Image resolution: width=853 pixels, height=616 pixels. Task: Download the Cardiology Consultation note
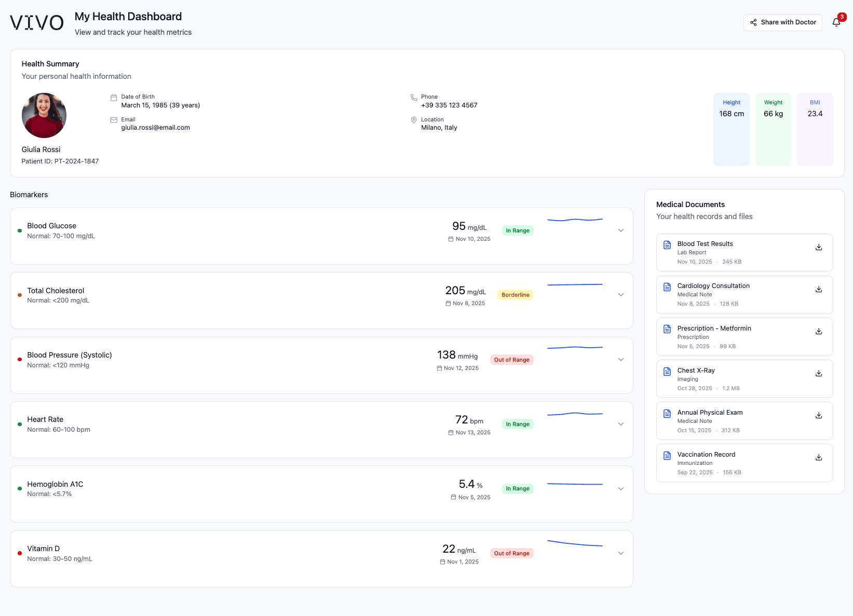(x=819, y=289)
